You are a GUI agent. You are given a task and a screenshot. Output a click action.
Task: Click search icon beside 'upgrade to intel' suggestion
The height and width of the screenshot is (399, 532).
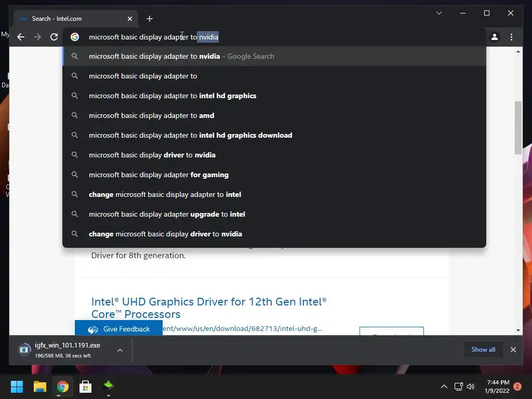tap(75, 214)
